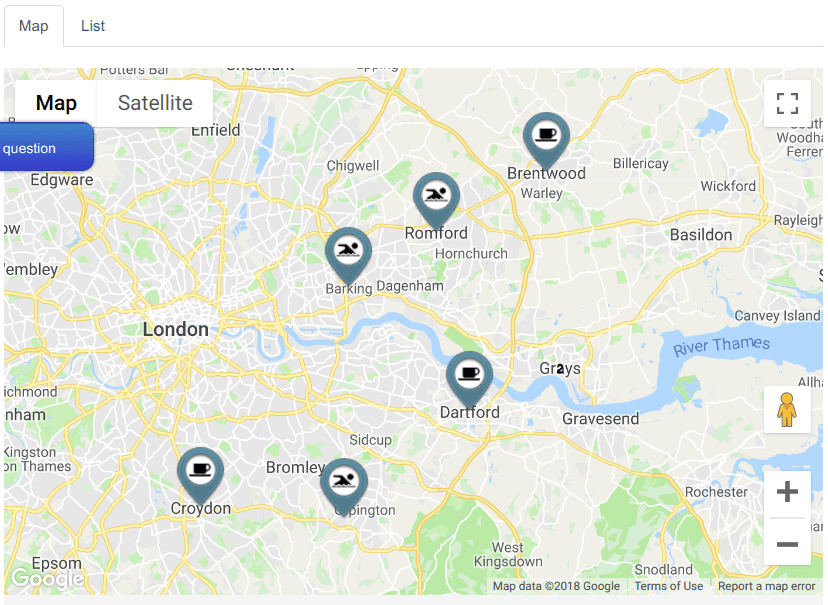Select the Map tab
Image resolution: width=828 pixels, height=605 pixels.
(x=34, y=26)
